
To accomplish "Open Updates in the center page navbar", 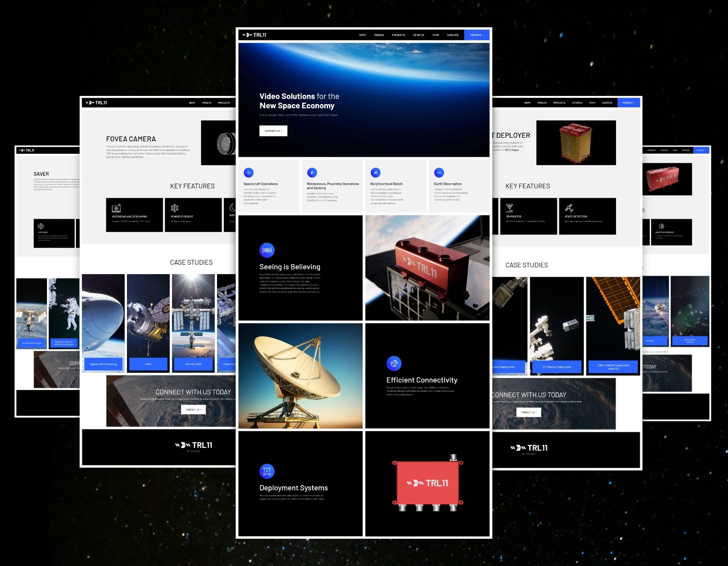I will click(x=419, y=35).
